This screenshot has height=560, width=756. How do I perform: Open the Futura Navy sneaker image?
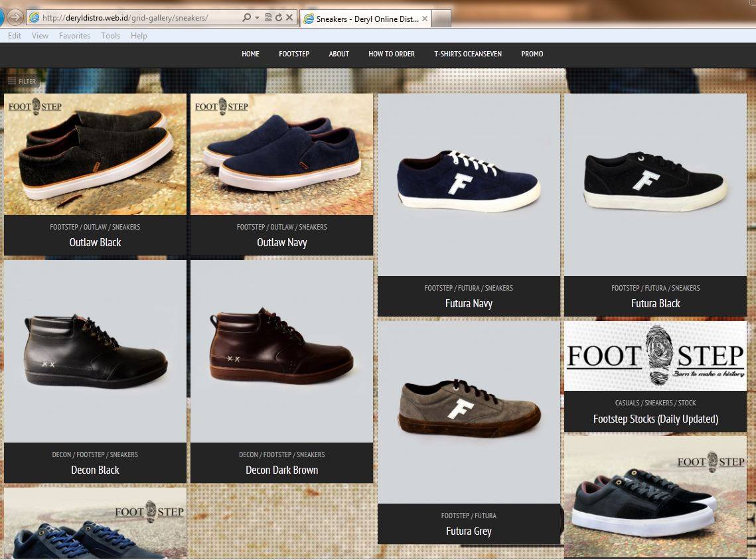click(x=469, y=184)
